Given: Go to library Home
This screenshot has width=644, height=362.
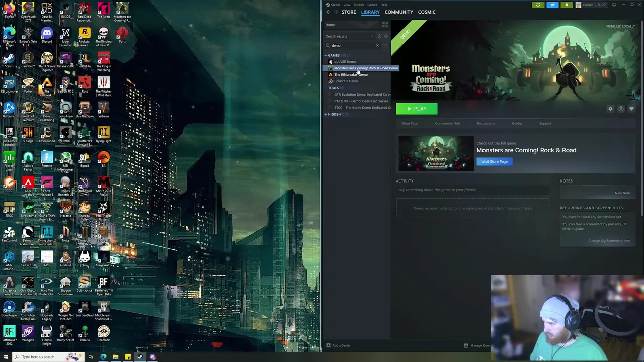Looking at the screenshot, I should [330, 25].
